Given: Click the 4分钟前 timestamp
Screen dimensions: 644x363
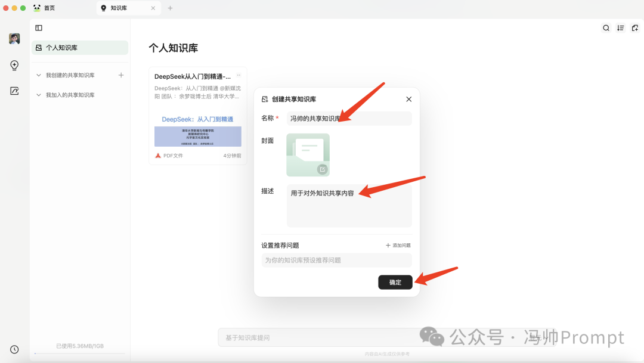Looking at the screenshot, I should point(232,156).
